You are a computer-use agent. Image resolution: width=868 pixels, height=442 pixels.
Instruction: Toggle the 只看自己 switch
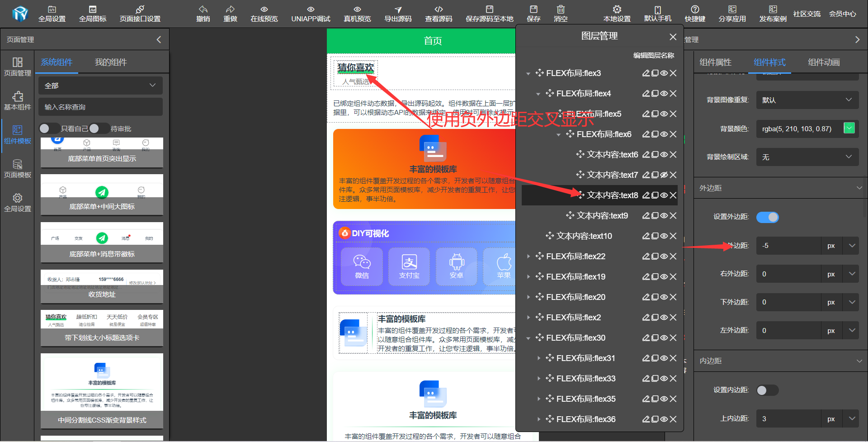[49, 128]
